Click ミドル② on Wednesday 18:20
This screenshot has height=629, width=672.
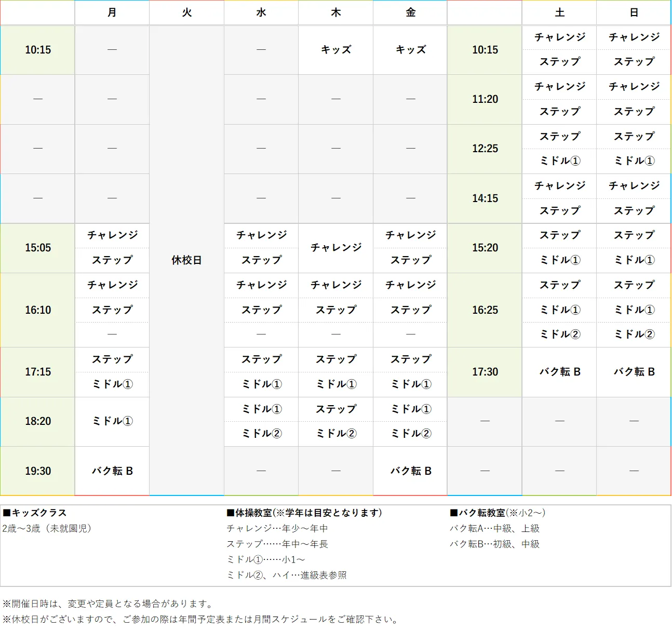(261, 434)
